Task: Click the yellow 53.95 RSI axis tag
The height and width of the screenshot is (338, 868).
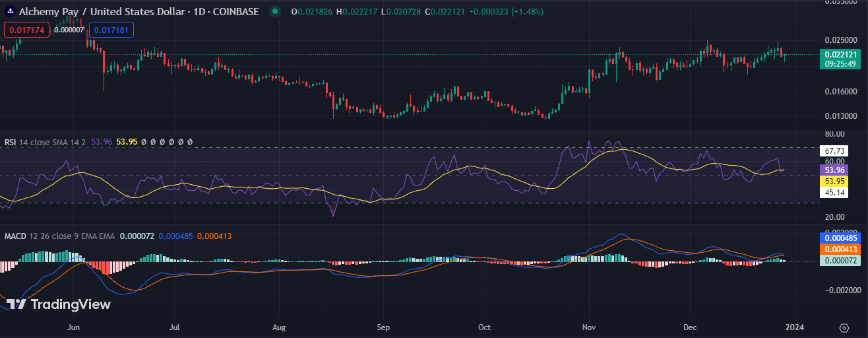Action: tap(833, 181)
